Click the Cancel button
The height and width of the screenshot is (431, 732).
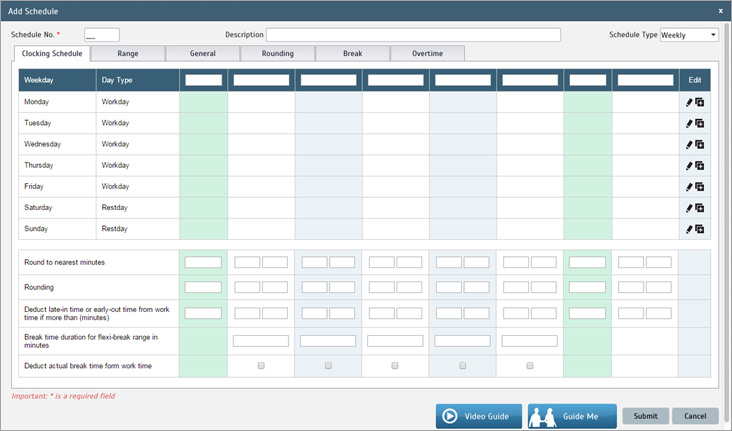tap(694, 416)
